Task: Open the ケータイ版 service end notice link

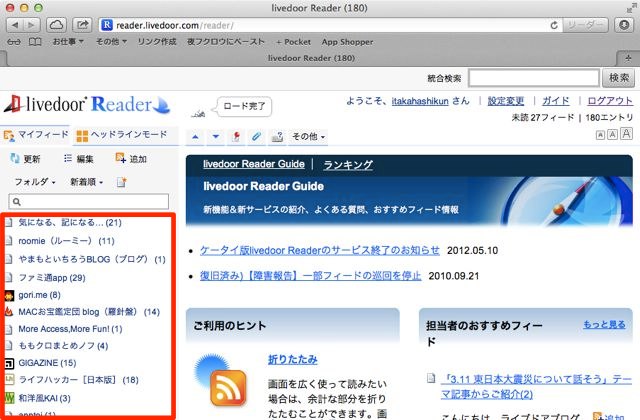Action: 320,250
